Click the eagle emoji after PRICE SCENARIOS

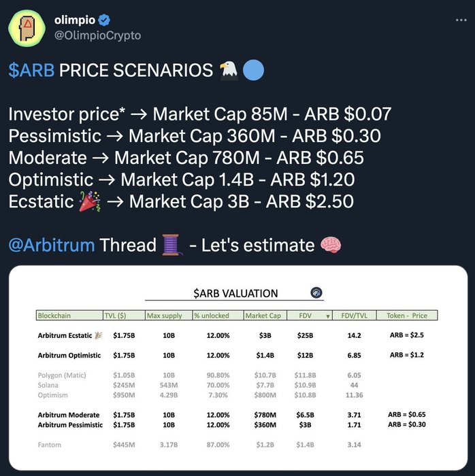click(229, 70)
